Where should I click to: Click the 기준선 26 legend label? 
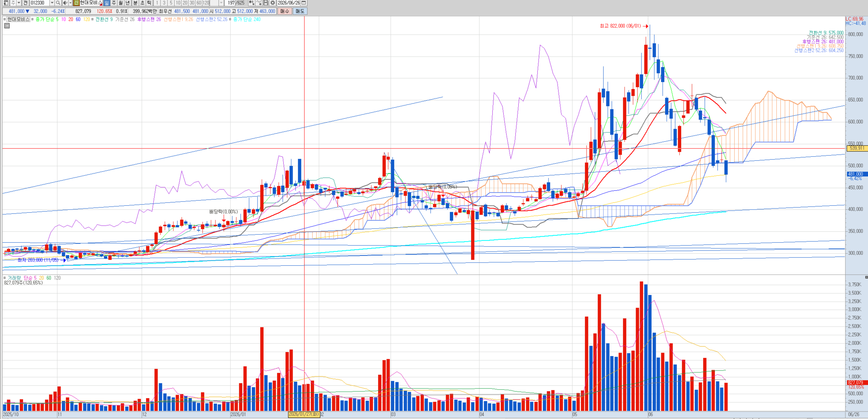tap(125, 19)
